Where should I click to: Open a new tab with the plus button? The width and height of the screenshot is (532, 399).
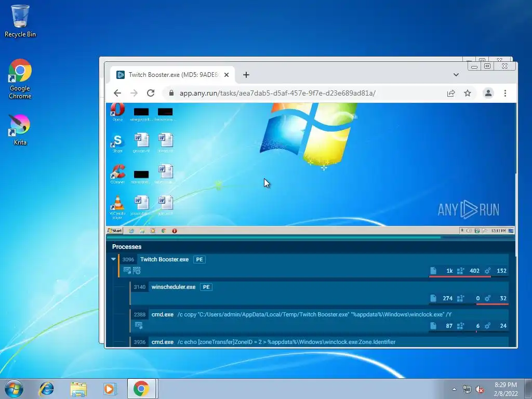[x=246, y=75]
